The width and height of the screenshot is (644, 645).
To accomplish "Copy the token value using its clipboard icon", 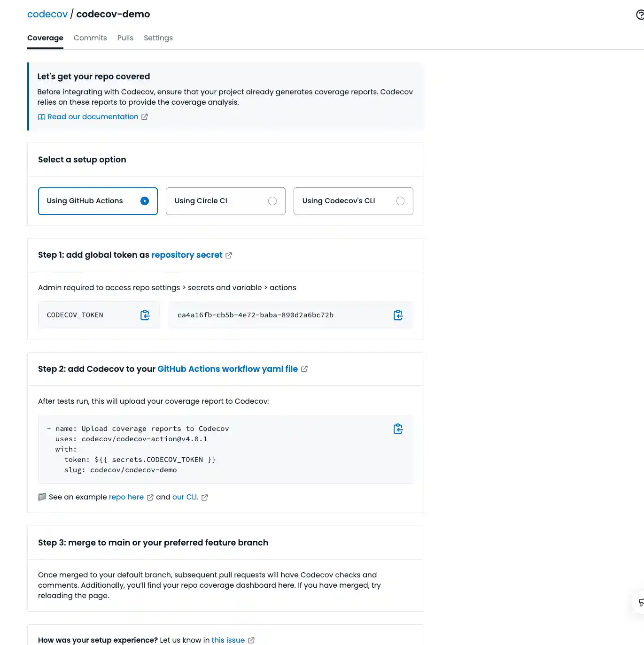I will tap(398, 315).
